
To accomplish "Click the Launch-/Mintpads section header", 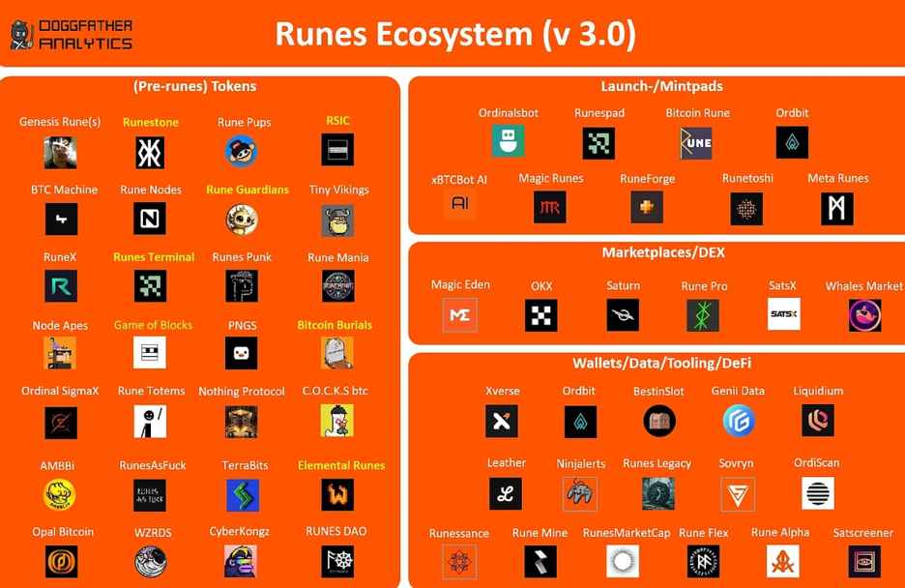I will click(661, 86).
